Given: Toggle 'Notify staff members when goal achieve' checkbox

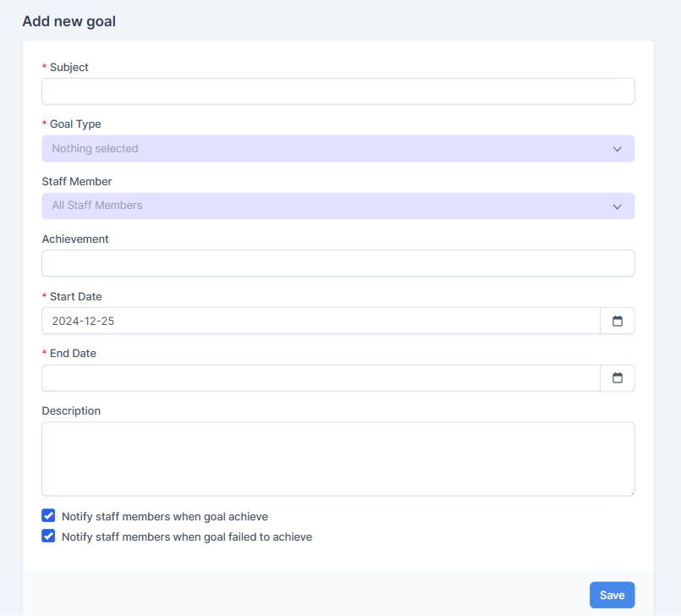Looking at the screenshot, I should 49,516.
